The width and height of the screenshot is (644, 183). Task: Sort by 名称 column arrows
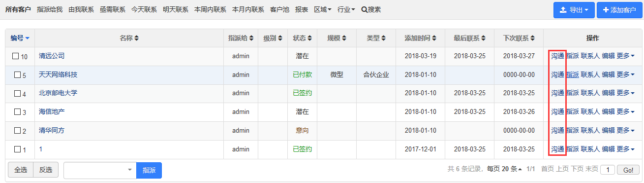136,38
